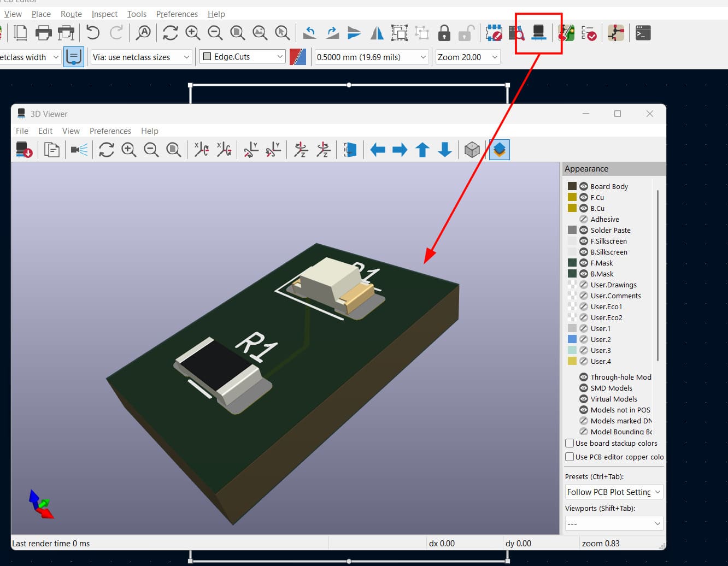Open the Route menu
The width and height of the screenshot is (728, 566).
tap(71, 14)
